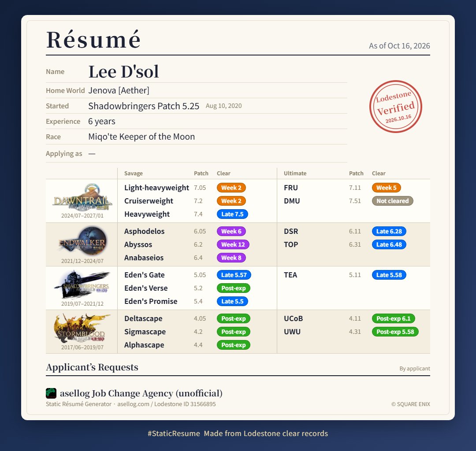Click the As of Oct 16, 2026 date
476x451 pixels.
[x=399, y=46]
